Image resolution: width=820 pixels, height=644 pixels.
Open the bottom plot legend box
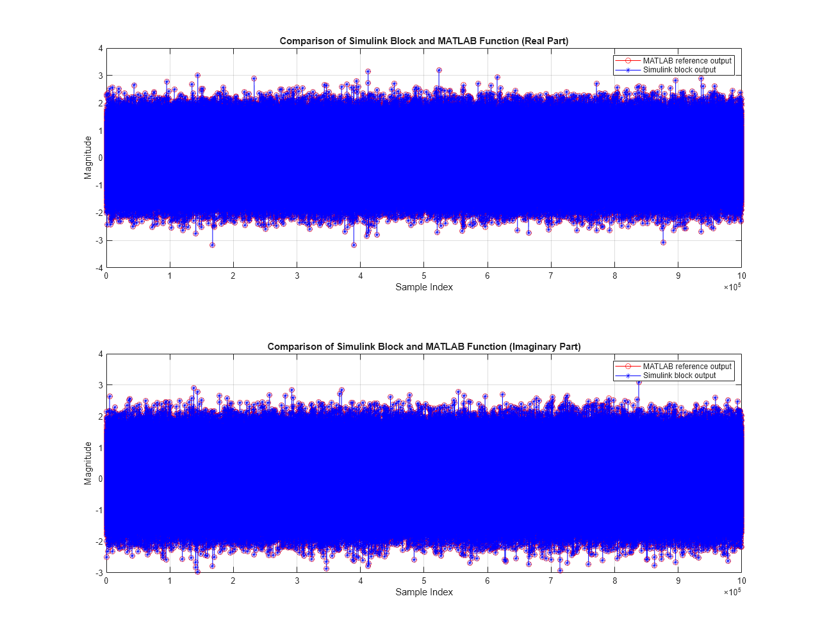pyautogui.click(x=674, y=371)
